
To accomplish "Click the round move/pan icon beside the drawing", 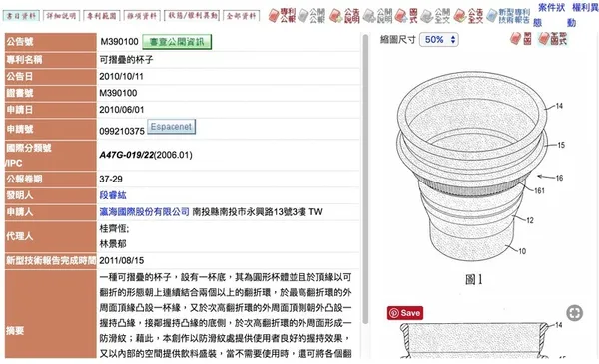I will tap(575, 313).
